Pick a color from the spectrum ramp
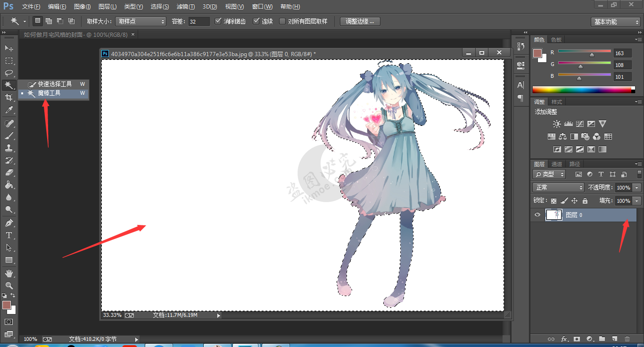Image resolution: width=644 pixels, height=347 pixels. [584, 90]
